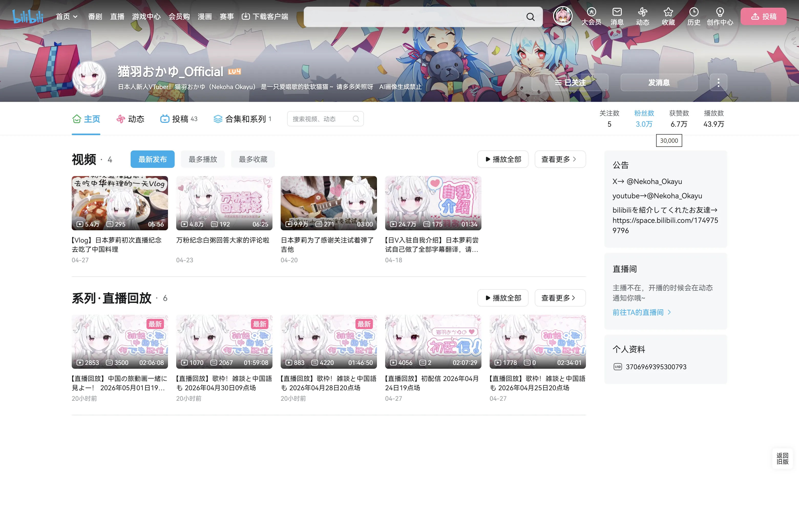Switch to the 投稿 43 tab

tap(178, 119)
